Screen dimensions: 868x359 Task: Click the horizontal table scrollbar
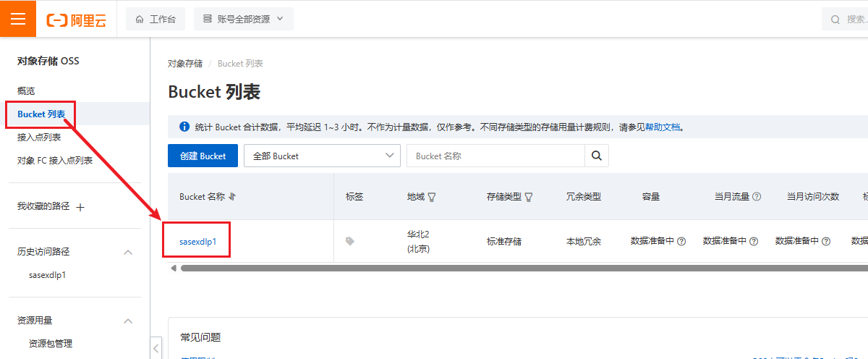pyautogui.click(x=506, y=268)
